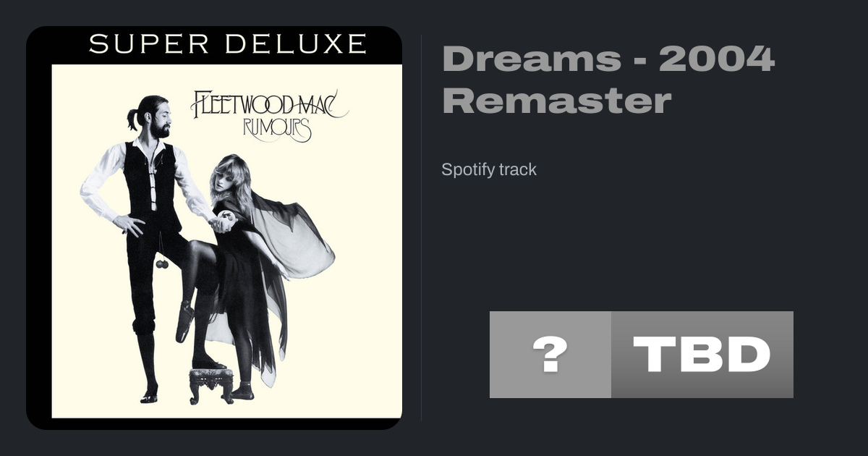Click the 2004 year in title

[717, 59]
